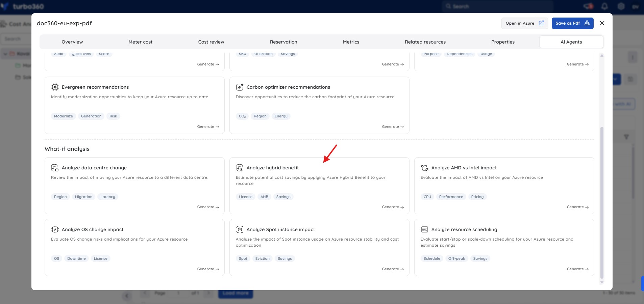Switch to the Properties tab
Viewport: 644px width, 304px height.
pyautogui.click(x=503, y=42)
